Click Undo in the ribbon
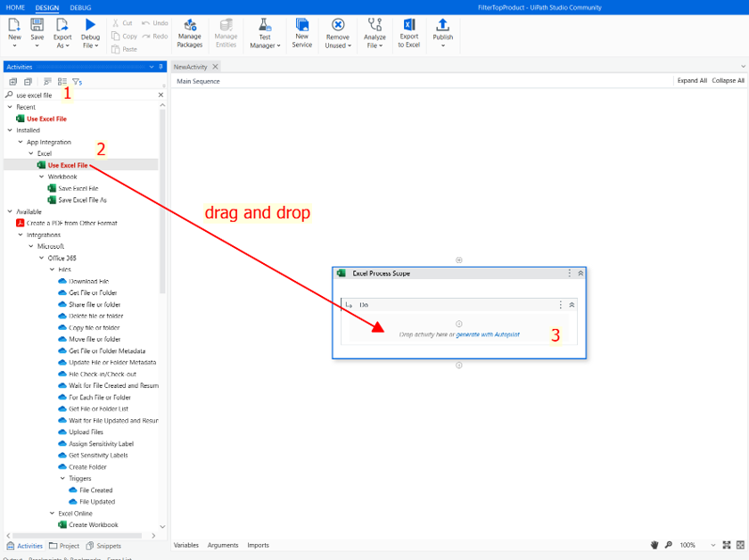The image size is (749, 560). click(x=155, y=23)
